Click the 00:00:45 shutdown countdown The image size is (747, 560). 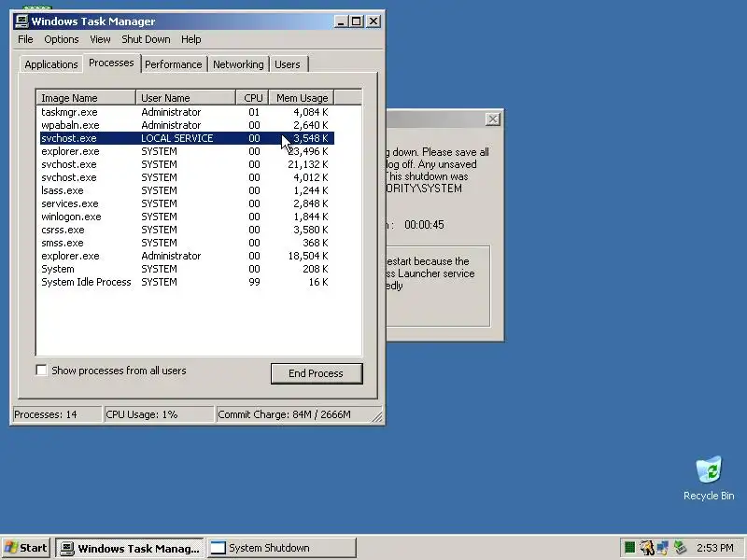[x=424, y=225]
